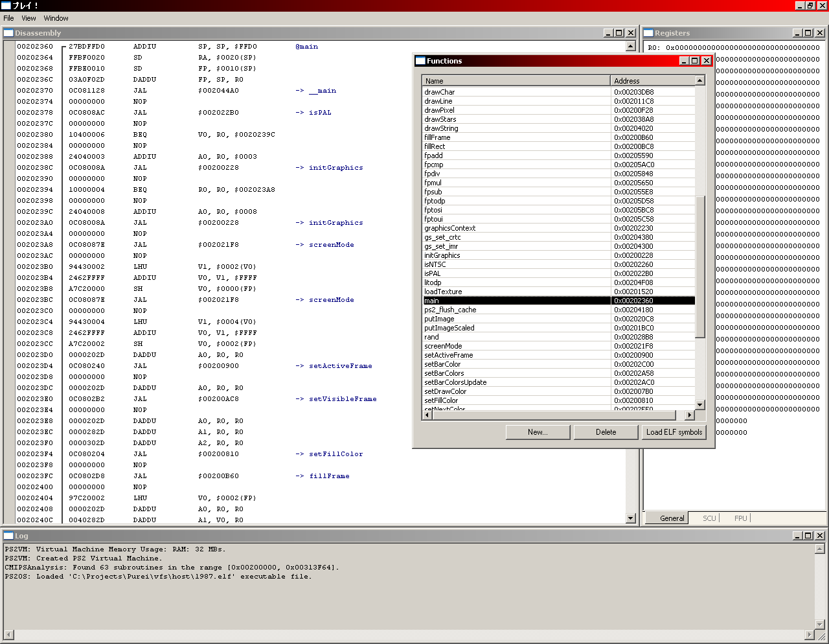Minimize the Disassembly window
This screenshot has height=644, width=829.
(x=608, y=33)
